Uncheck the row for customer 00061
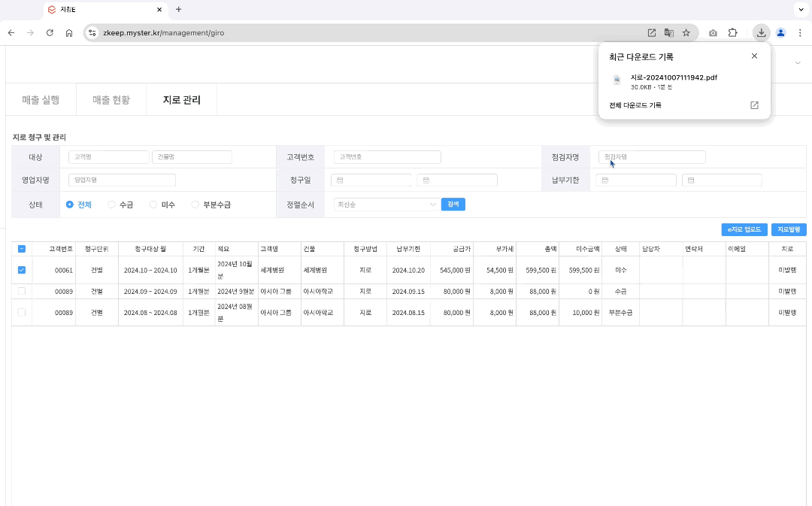Screen dimensions: 812x506 [22, 270]
